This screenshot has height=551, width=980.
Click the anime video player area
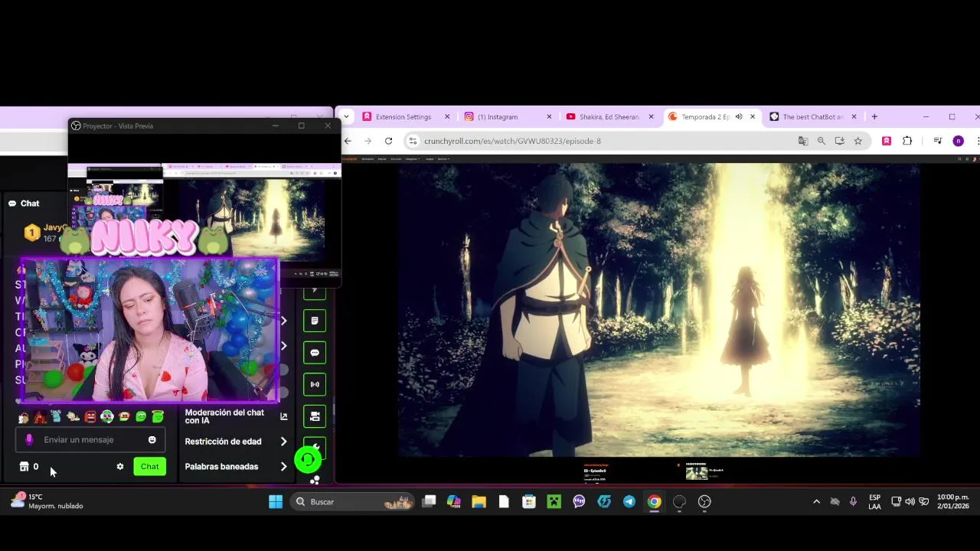point(658,310)
